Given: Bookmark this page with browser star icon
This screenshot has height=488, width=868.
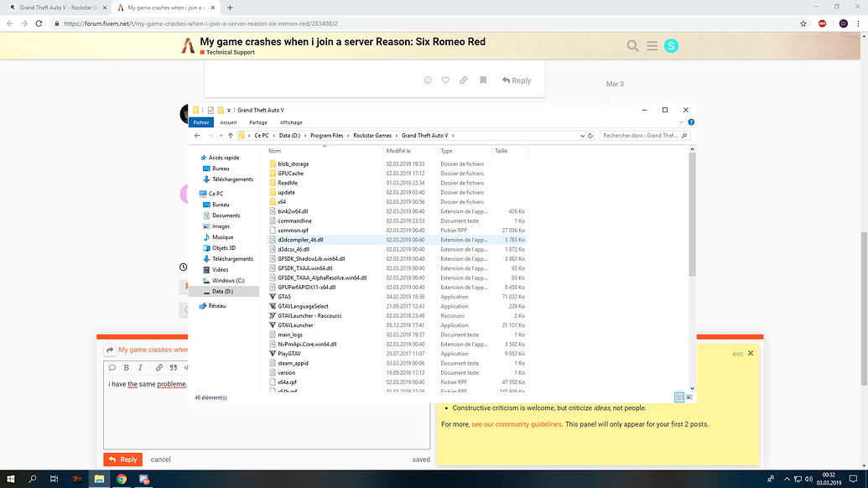Looking at the screenshot, I should coord(803,23).
